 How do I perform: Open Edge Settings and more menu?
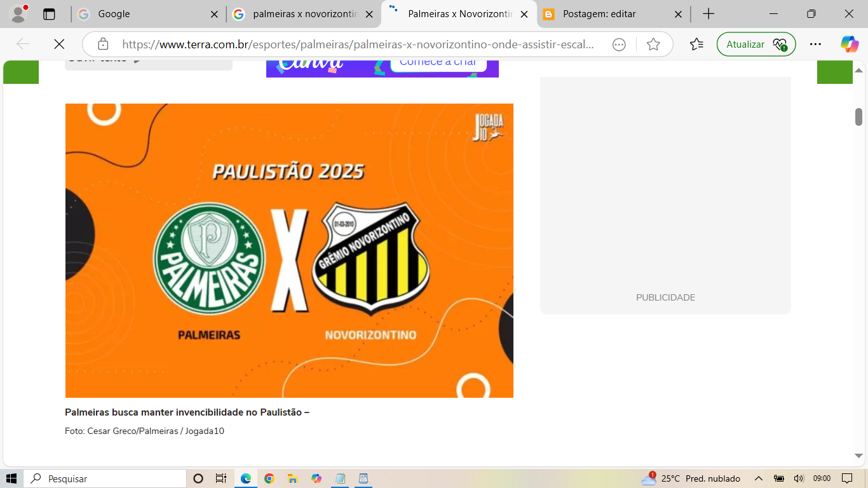pos(815,44)
